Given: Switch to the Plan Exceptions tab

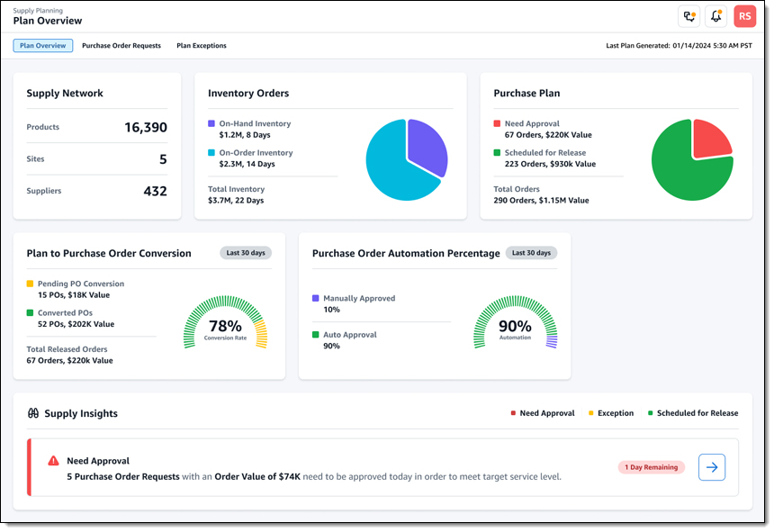Looking at the screenshot, I should click(x=202, y=45).
